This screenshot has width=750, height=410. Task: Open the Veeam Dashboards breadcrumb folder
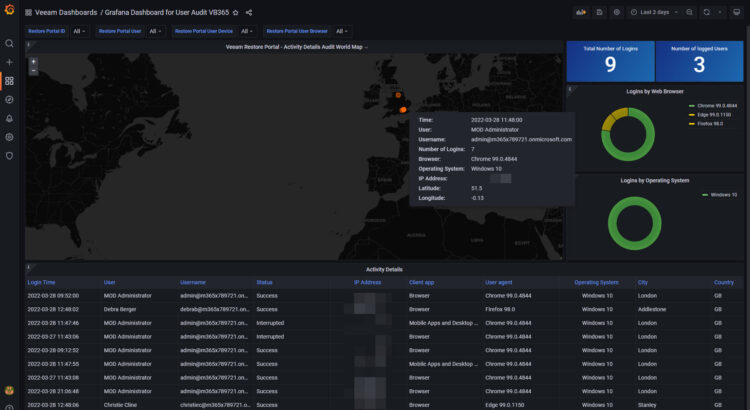coord(66,12)
